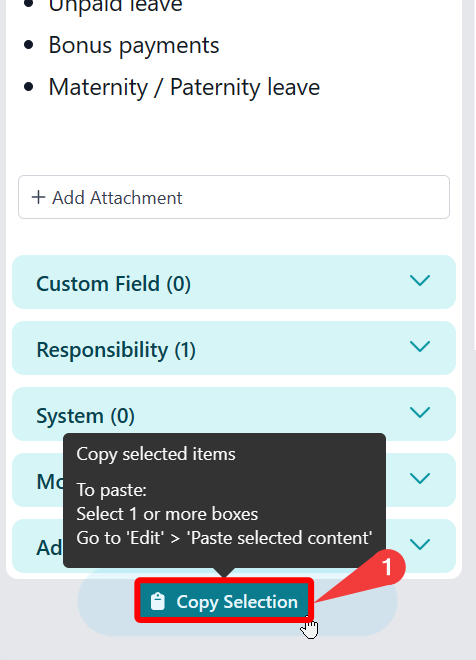Click the red numbered badge 1
Image resolution: width=476 pixels, height=660 pixels.
point(387,567)
